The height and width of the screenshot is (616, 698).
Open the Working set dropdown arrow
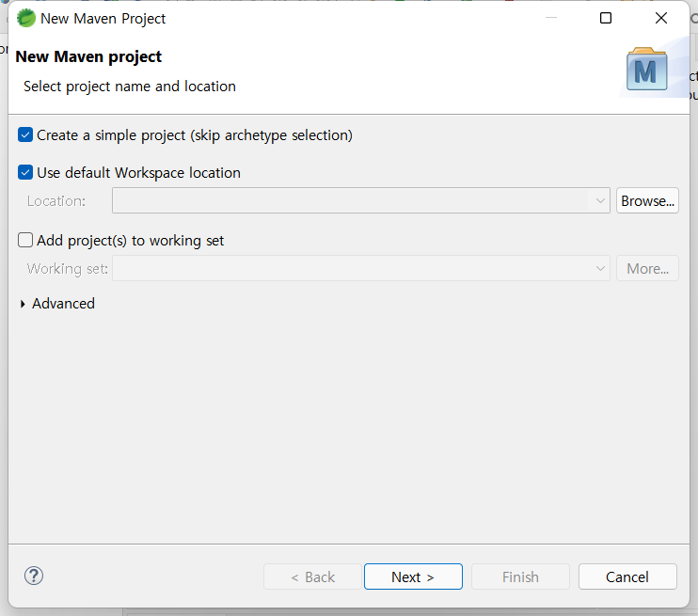click(x=600, y=268)
